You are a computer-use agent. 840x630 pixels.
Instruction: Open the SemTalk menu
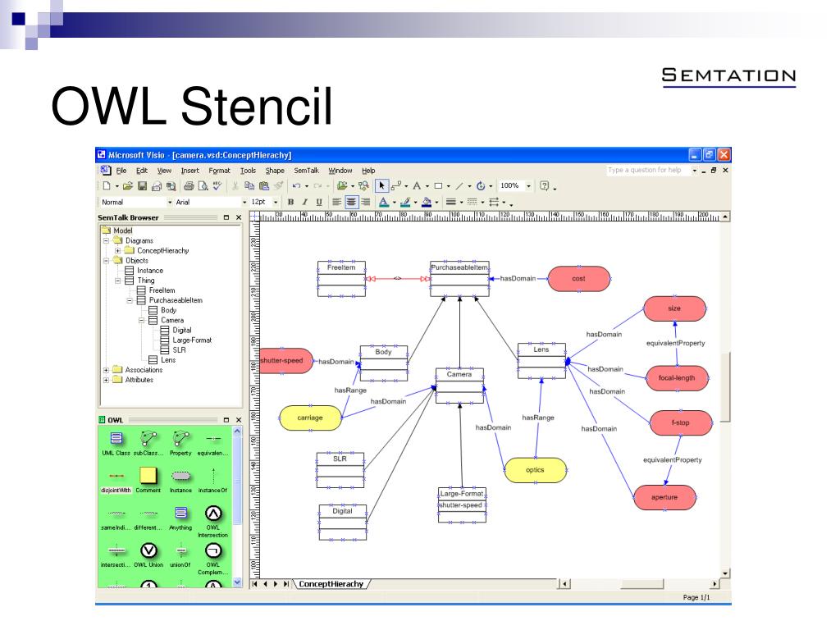tap(307, 171)
